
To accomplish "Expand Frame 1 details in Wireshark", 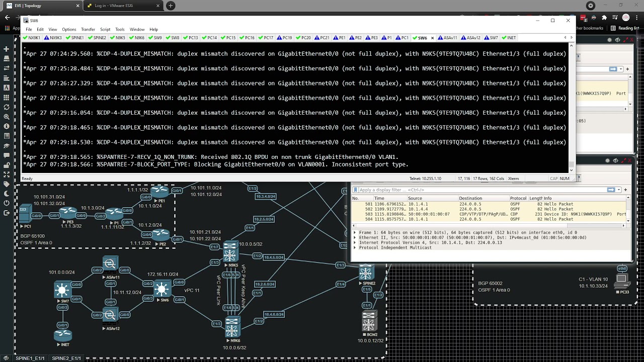I will pyautogui.click(x=355, y=233).
